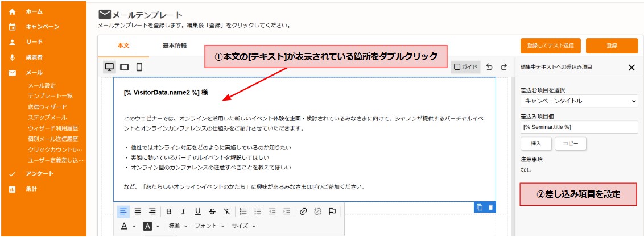Switch to desktop preview mode
Image resolution: width=644 pixels, height=237 pixels.
[x=110, y=67]
